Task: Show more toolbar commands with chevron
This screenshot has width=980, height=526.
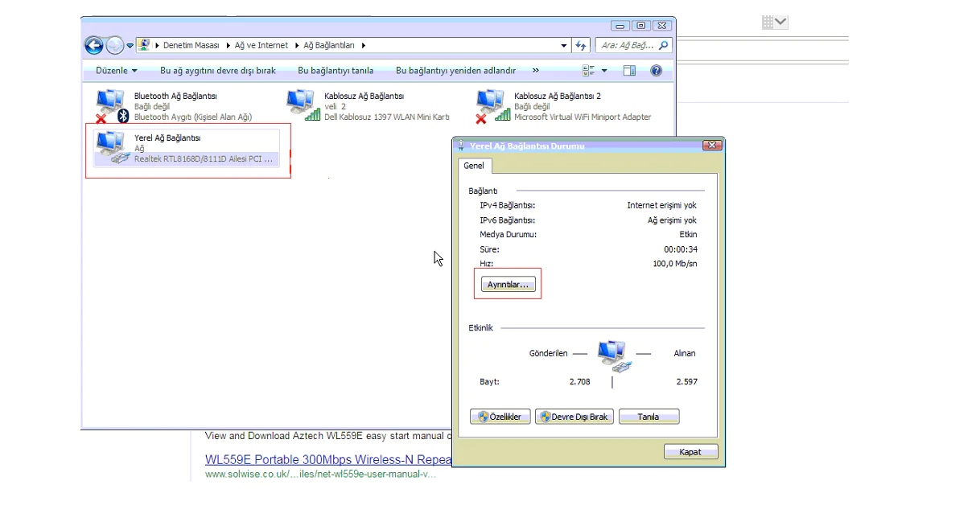Action: pyautogui.click(x=536, y=70)
